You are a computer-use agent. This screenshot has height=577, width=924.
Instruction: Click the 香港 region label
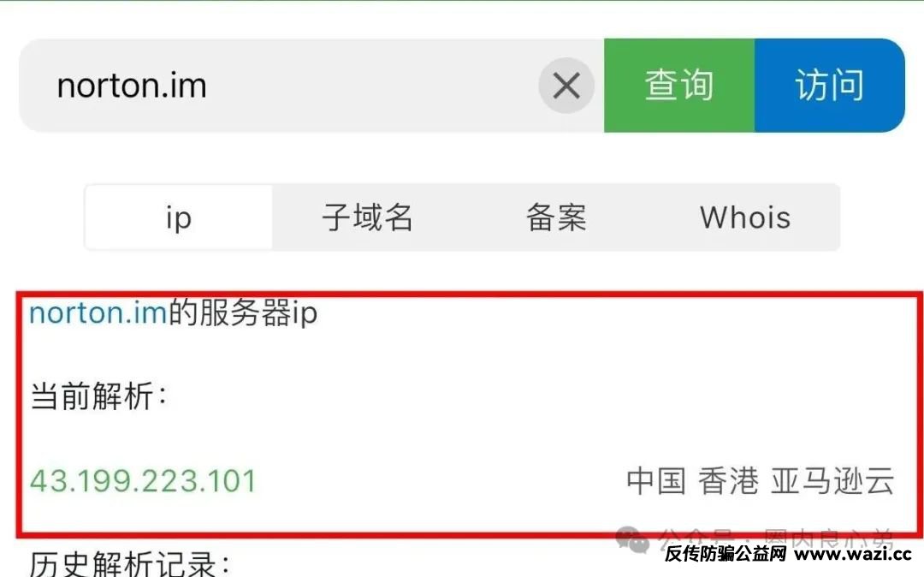(x=728, y=481)
